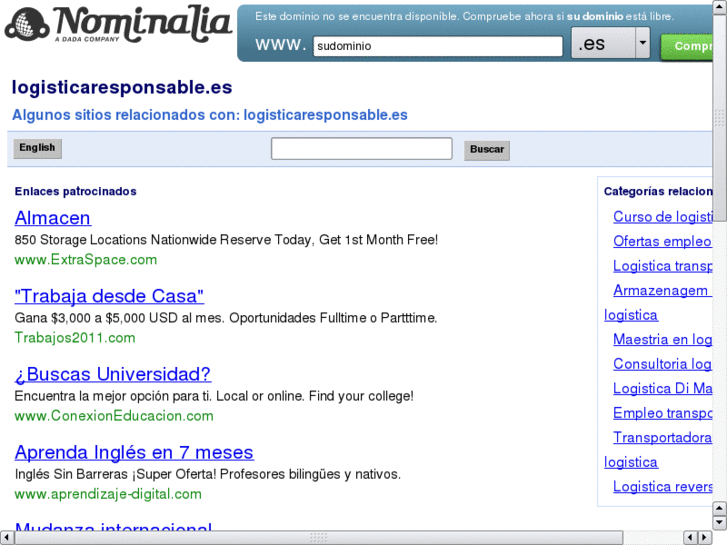This screenshot has height=545, width=727.
Task: Open the Logistica revers category link
Action: (x=663, y=487)
